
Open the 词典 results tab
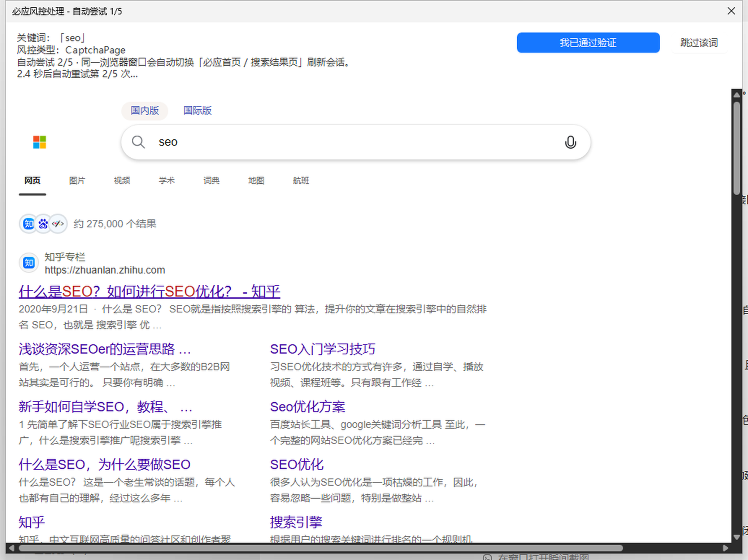[x=212, y=180]
